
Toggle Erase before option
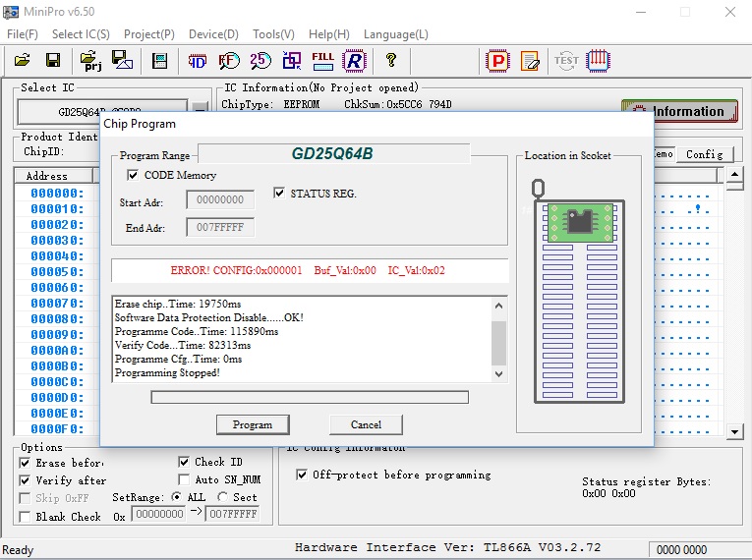tap(25, 463)
